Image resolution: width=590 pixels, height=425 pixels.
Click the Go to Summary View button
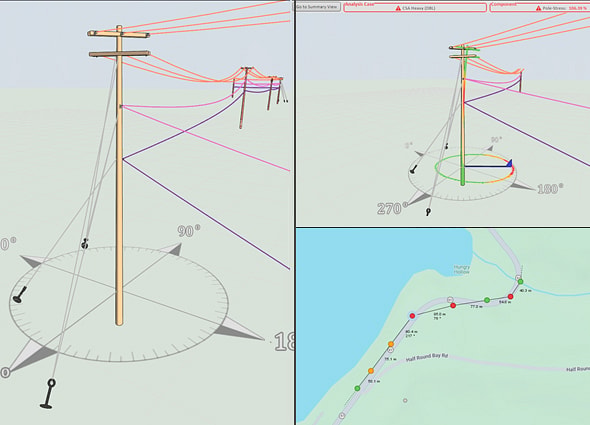pyautogui.click(x=318, y=7)
